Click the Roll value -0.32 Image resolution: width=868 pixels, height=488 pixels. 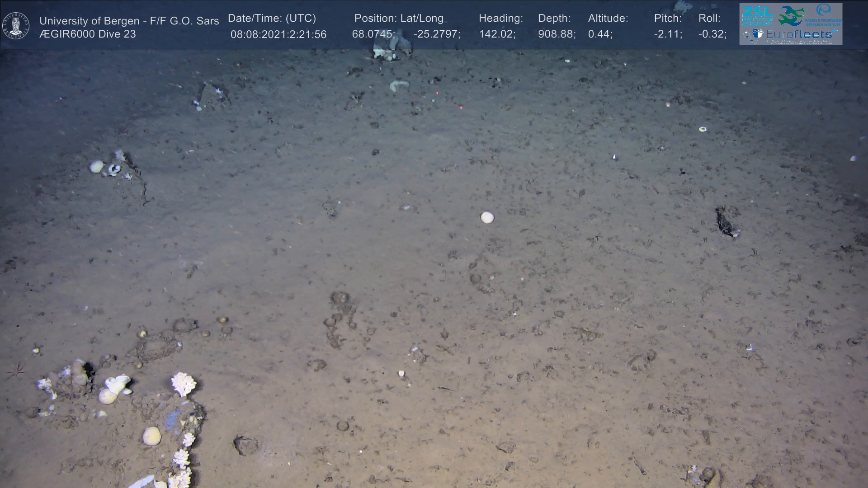712,34
